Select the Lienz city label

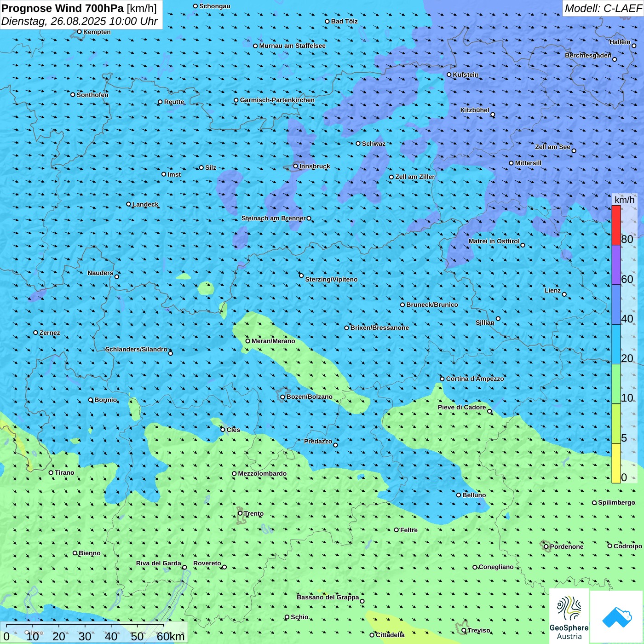pos(552,290)
